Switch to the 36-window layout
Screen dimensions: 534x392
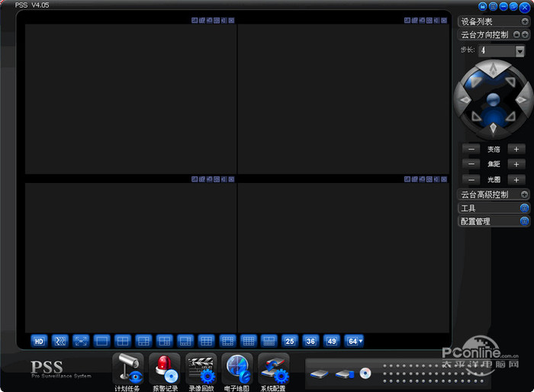[x=310, y=341]
